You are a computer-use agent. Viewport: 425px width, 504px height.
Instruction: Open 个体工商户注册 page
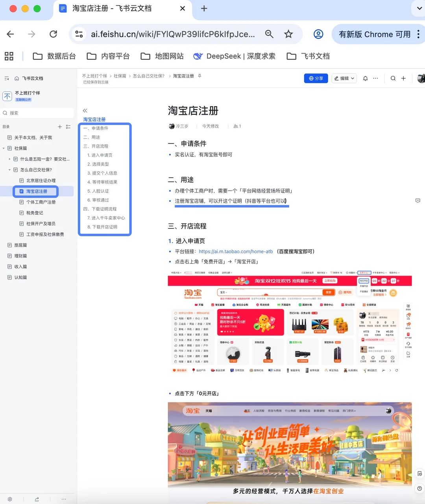click(x=41, y=202)
